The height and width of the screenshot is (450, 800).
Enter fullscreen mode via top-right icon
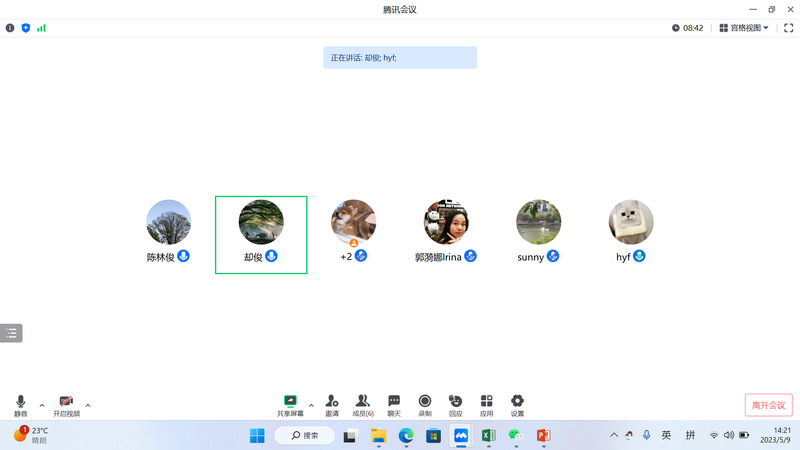[788, 28]
